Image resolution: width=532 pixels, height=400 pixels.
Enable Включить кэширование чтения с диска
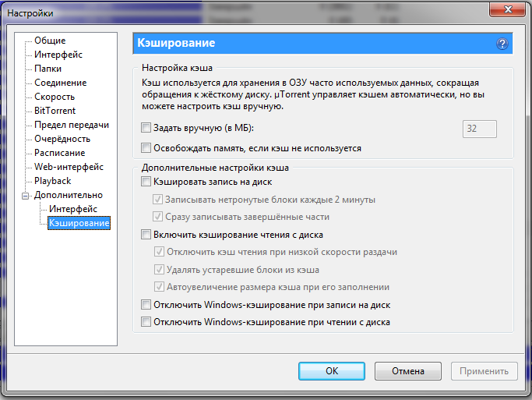(x=146, y=234)
